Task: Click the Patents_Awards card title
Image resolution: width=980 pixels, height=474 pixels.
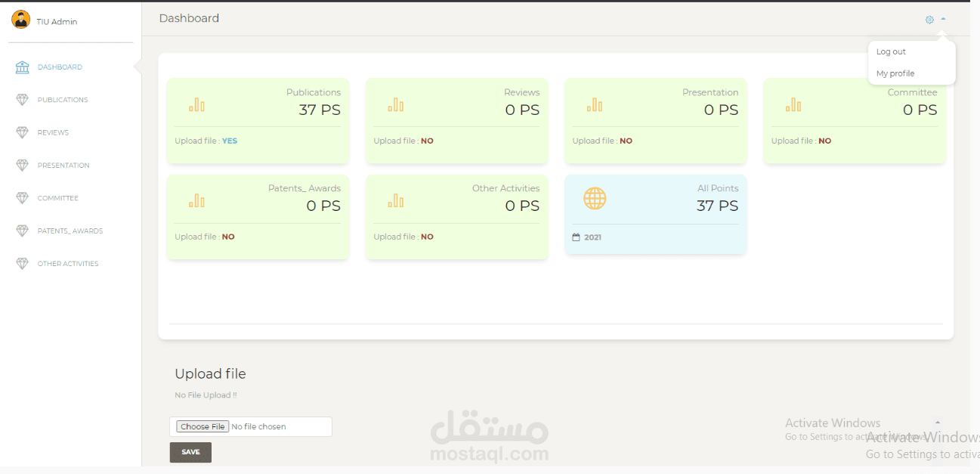Action: pyautogui.click(x=305, y=188)
